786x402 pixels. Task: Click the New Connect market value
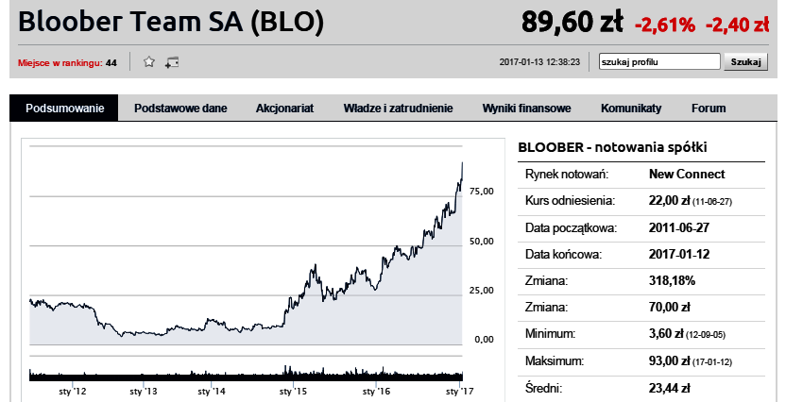(687, 174)
